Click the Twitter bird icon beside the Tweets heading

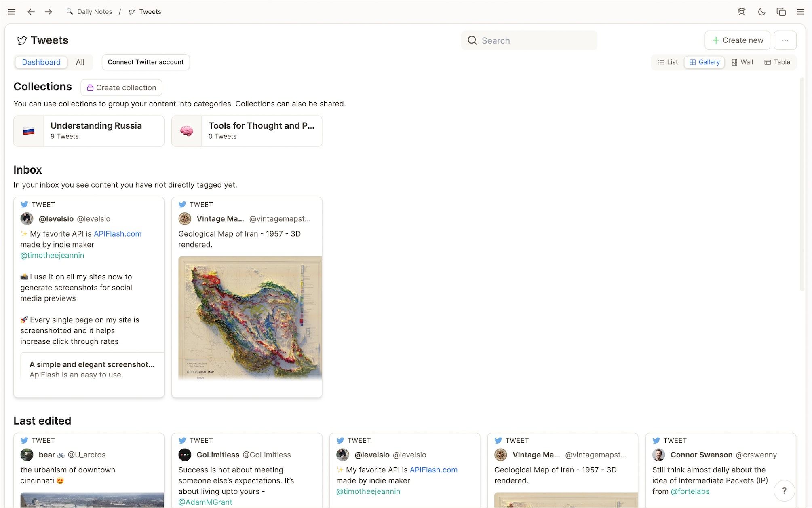pos(23,40)
